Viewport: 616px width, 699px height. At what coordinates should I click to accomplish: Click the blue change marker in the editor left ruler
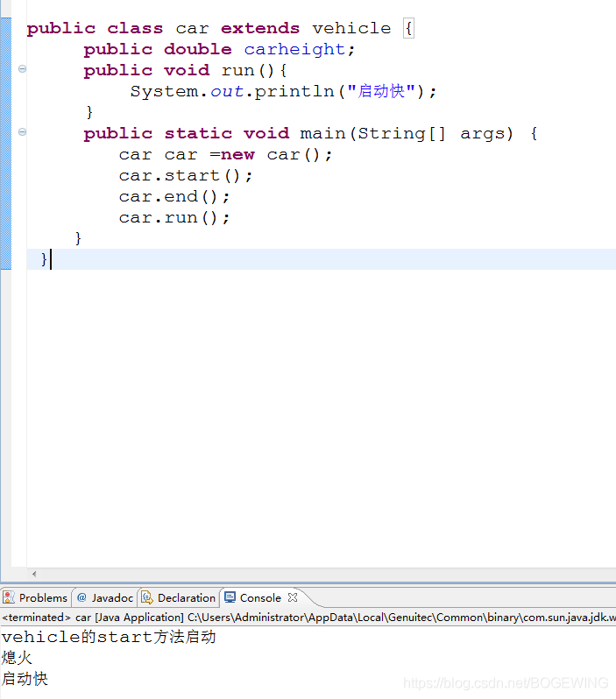pyautogui.click(x=6, y=144)
